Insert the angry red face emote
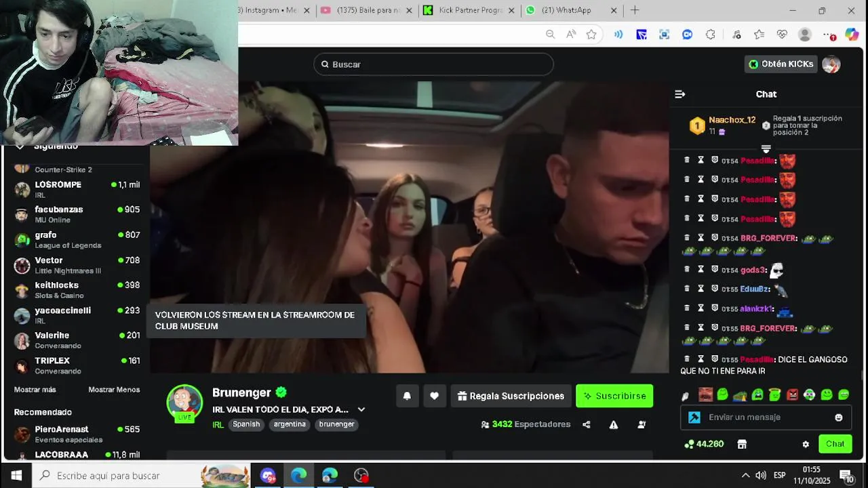This screenshot has height=488, width=868. (793, 394)
